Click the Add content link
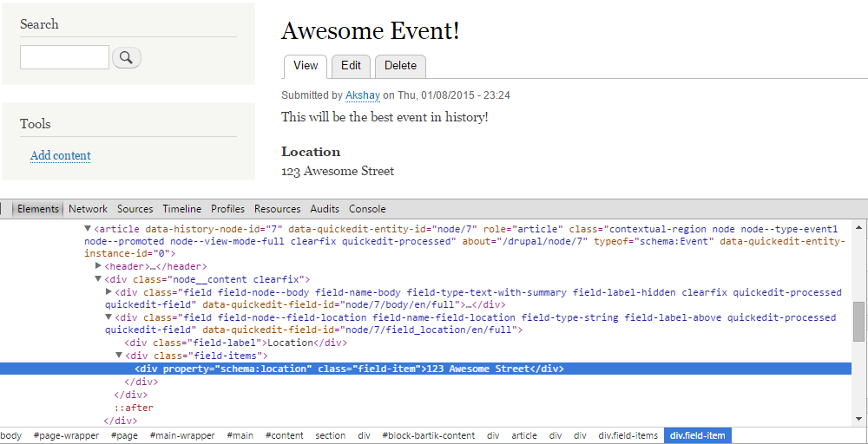 (61, 156)
